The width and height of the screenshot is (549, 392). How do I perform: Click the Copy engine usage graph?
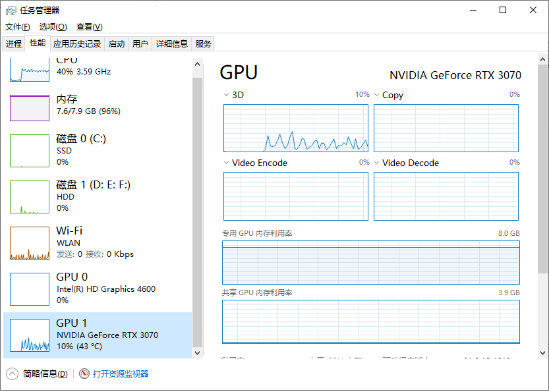[446, 128]
